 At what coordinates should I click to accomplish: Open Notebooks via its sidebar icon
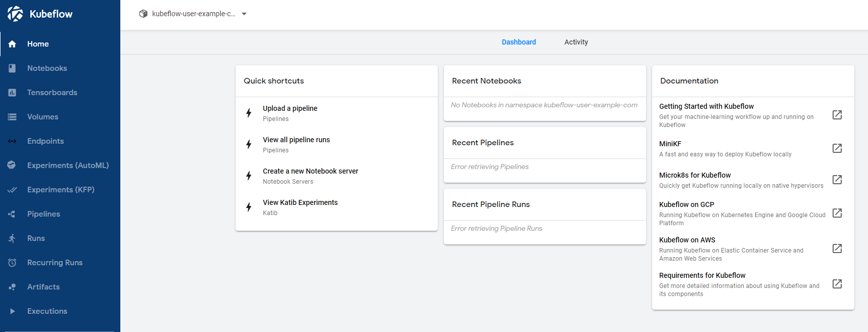coord(12,68)
